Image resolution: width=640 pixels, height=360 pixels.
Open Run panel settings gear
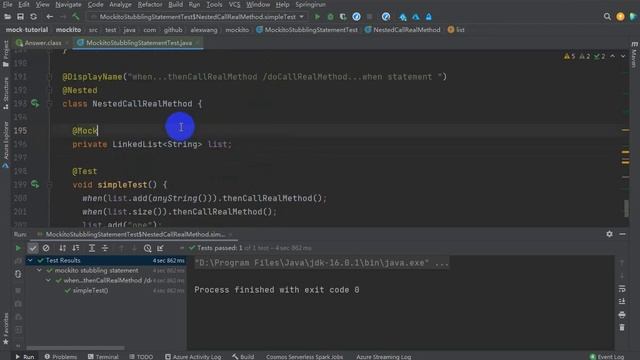pyautogui.click(x=609, y=234)
